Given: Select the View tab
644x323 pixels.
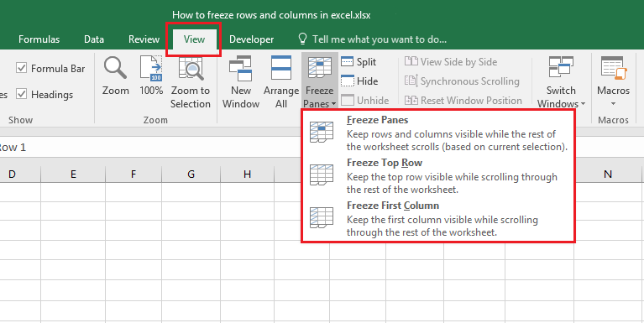Looking at the screenshot, I should click(x=194, y=39).
